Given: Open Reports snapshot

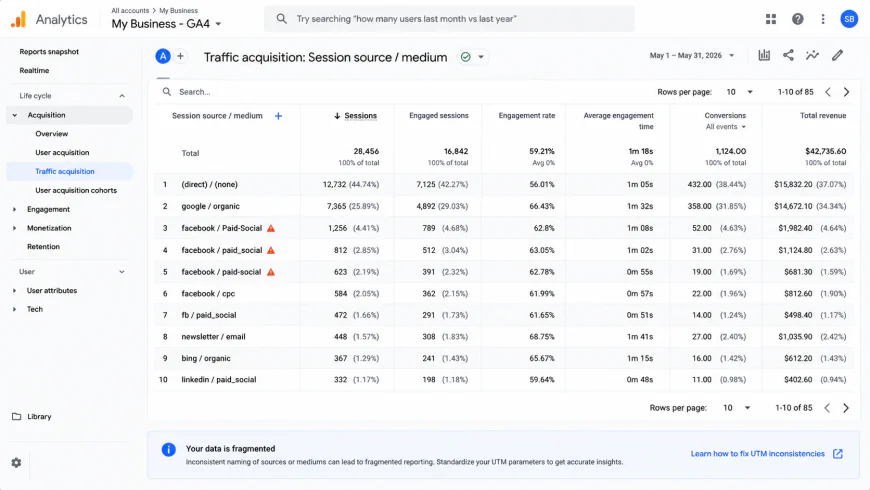Looking at the screenshot, I should point(49,52).
